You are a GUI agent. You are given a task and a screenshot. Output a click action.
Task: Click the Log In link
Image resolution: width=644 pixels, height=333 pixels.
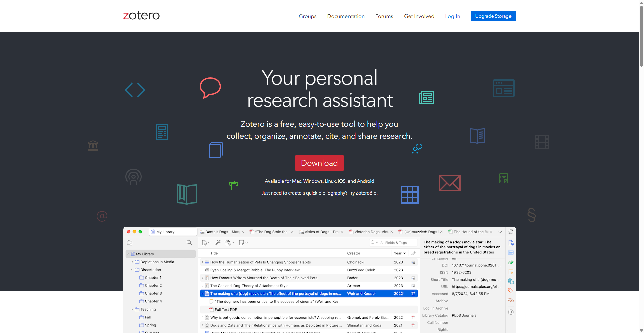452,16
